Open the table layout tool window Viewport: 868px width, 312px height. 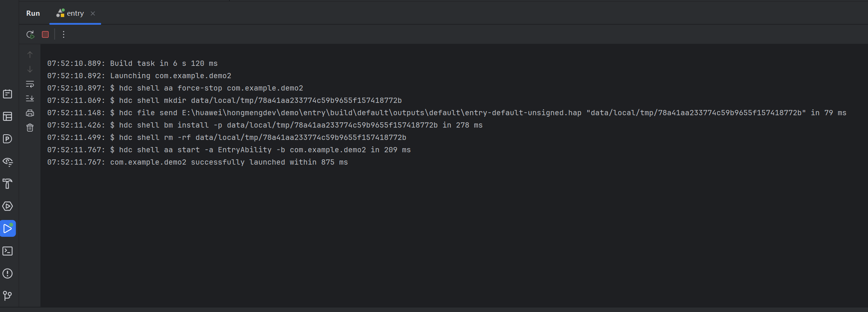pyautogui.click(x=8, y=116)
